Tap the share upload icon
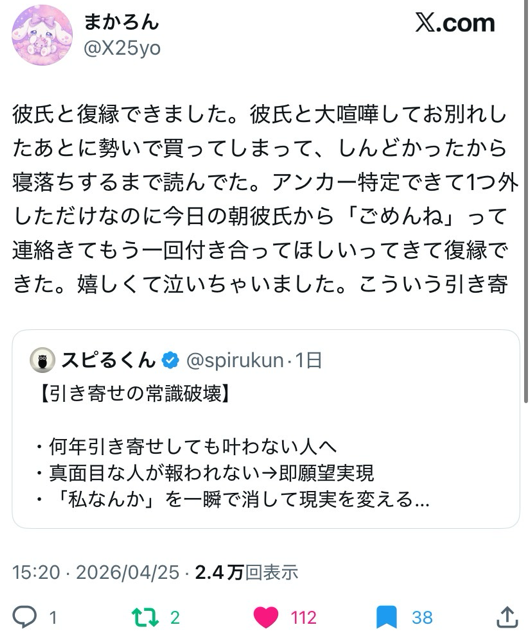532x640 pixels. [507, 617]
